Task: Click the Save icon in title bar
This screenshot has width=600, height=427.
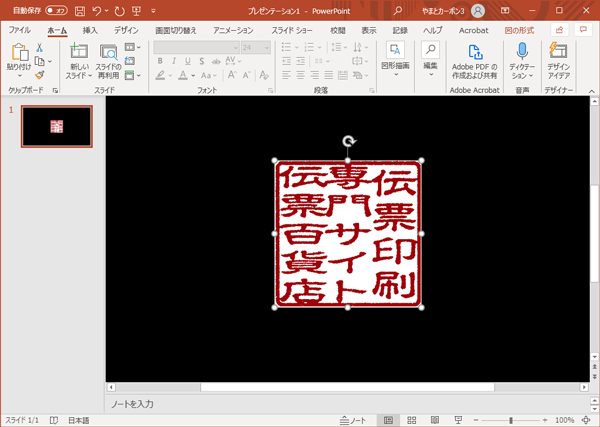Action: (x=78, y=10)
